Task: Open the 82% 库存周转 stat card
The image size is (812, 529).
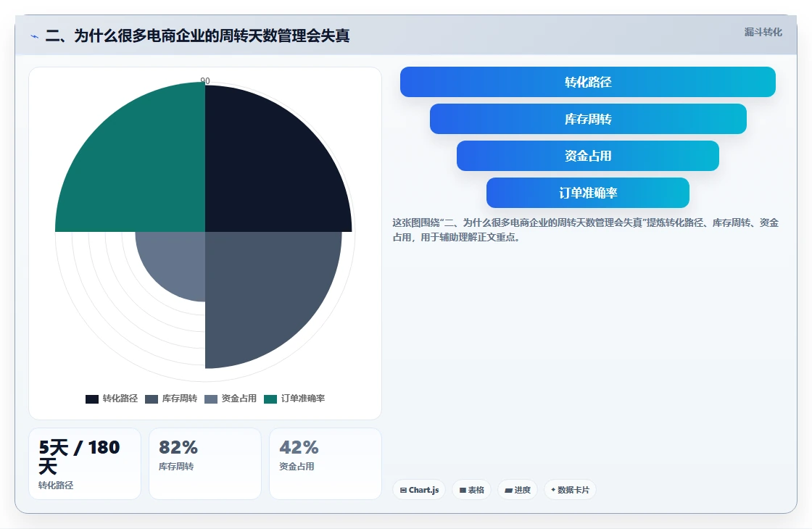Action: tap(205, 464)
